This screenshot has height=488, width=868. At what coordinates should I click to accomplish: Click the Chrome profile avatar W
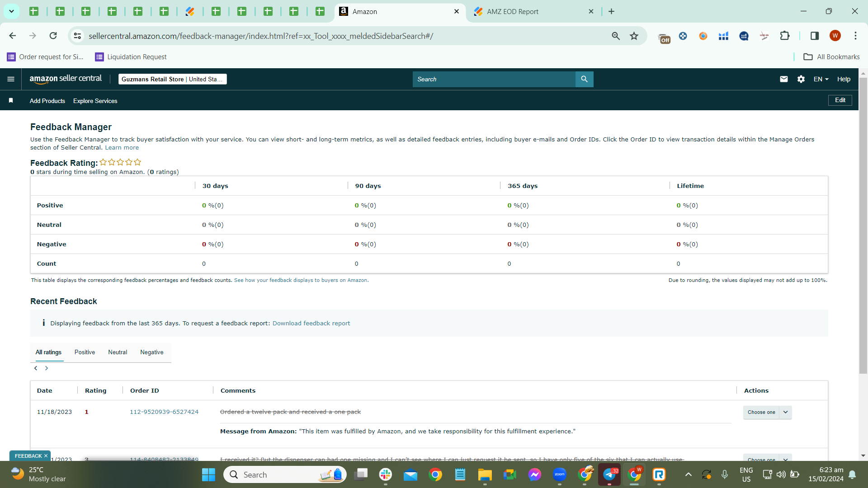835,36
